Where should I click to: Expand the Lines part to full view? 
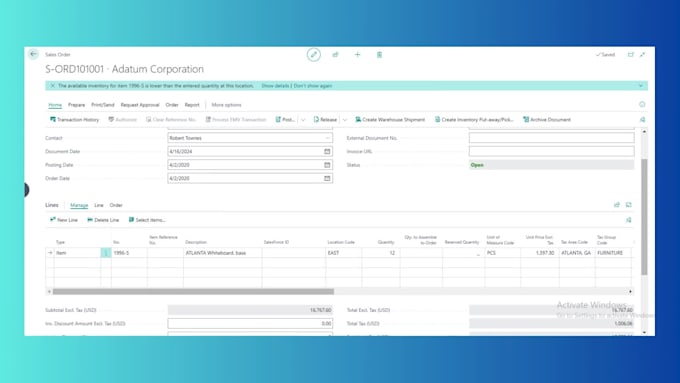628,205
